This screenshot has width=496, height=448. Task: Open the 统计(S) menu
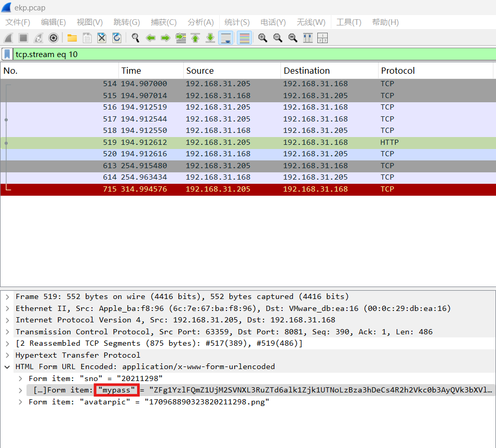(237, 22)
